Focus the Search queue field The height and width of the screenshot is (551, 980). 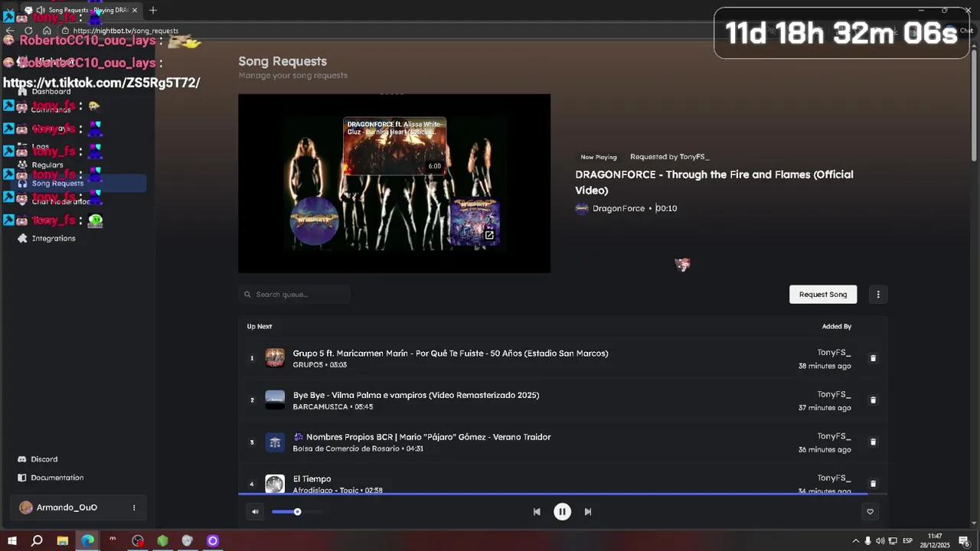pyautogui.click(x=294, y=295)
